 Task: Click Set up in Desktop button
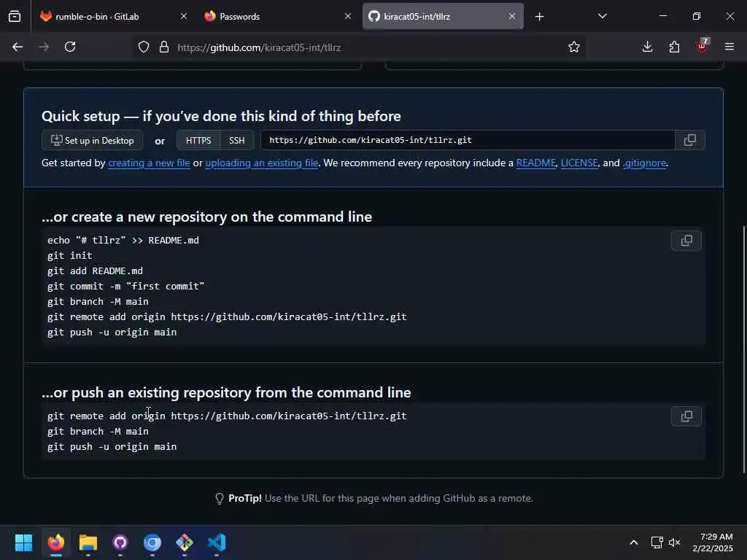coord(93,141)
